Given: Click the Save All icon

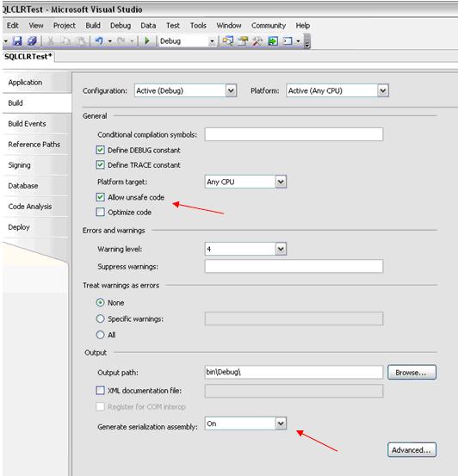Looking at the screenshot, I should pos(32,41).
